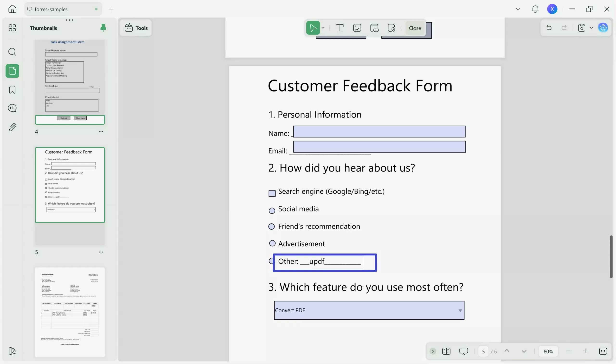This screenshot has height=364, width=616.
Task: Select the Social media radio button
Action: click(272, 210)
